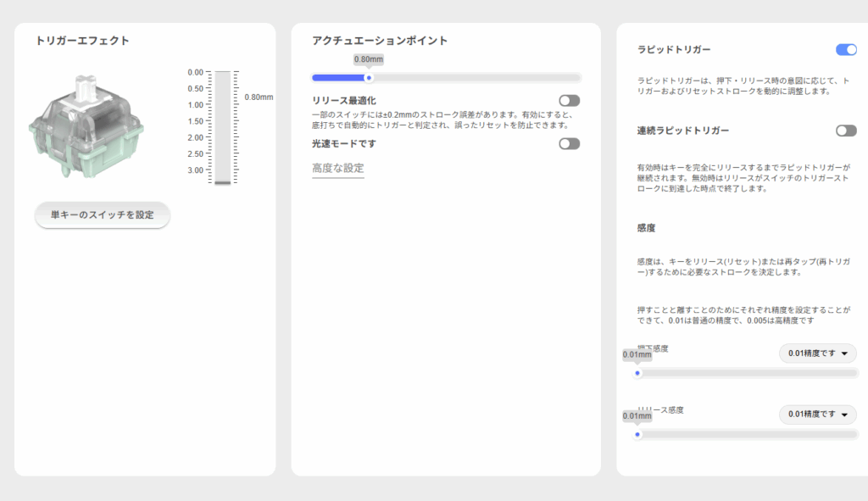Click the 0.80mm label beside the depth gauge
Viewport: 868px width, 501px height.
tap(259, 97)
